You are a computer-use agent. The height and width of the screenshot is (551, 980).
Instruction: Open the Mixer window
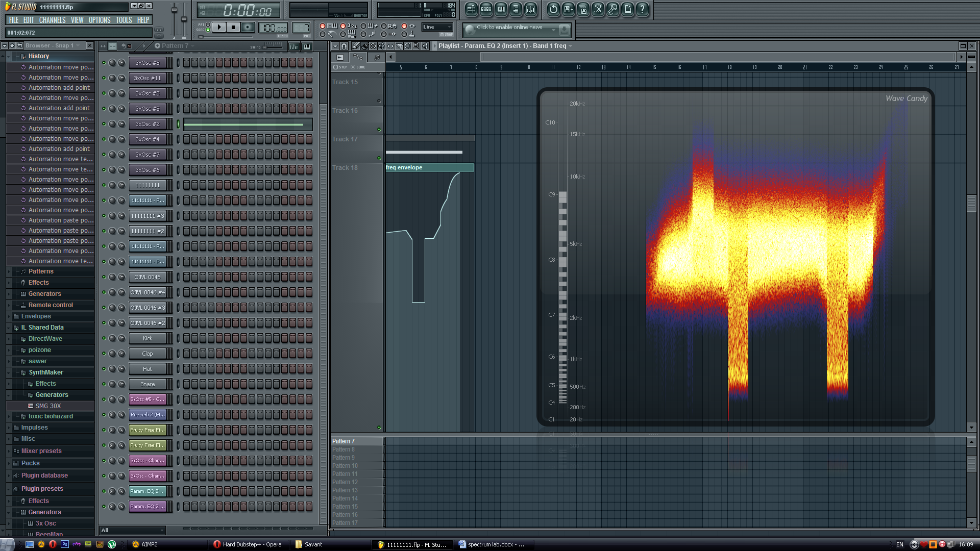coord(531,9)
